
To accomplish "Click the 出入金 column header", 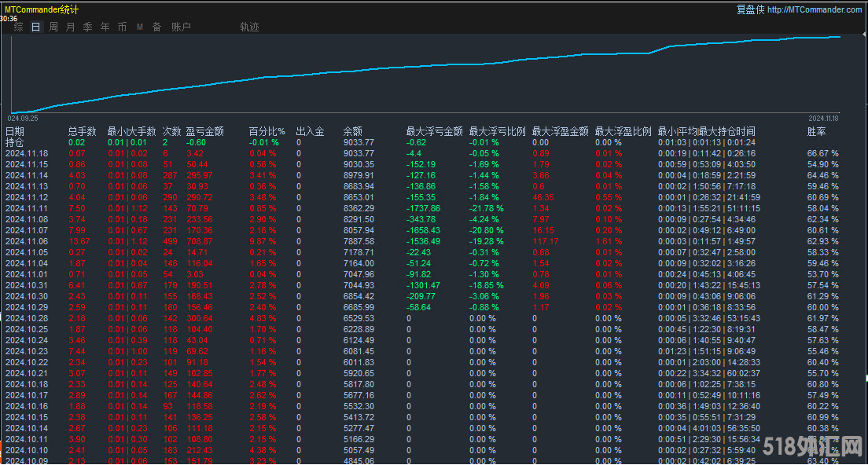I will [310, 131].
